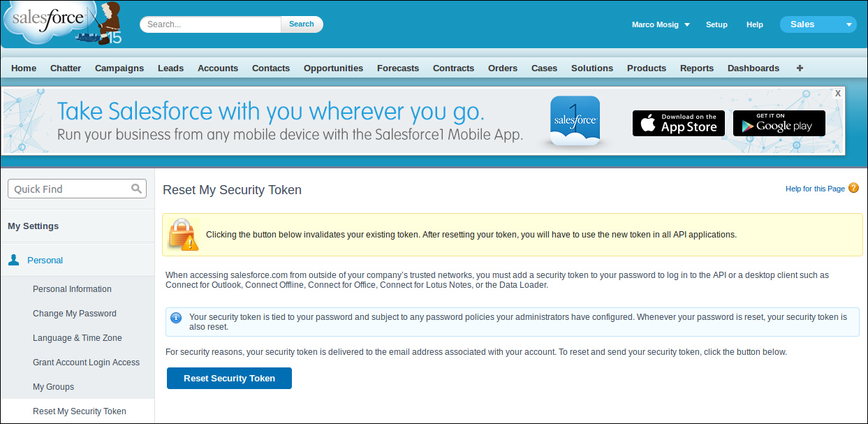The height and width of the screenshot is (424, 868).
Task: Collapse the Personal settings section
Action: point(45,260)
